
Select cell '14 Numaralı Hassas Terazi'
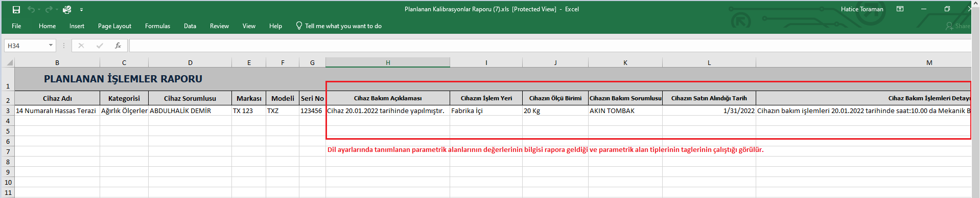[57, 111]
